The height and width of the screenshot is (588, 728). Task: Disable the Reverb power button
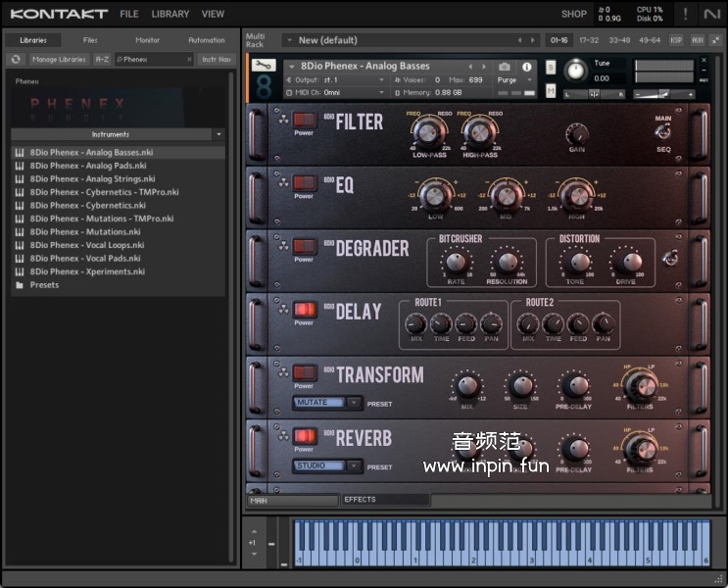(x=304, y=436)
